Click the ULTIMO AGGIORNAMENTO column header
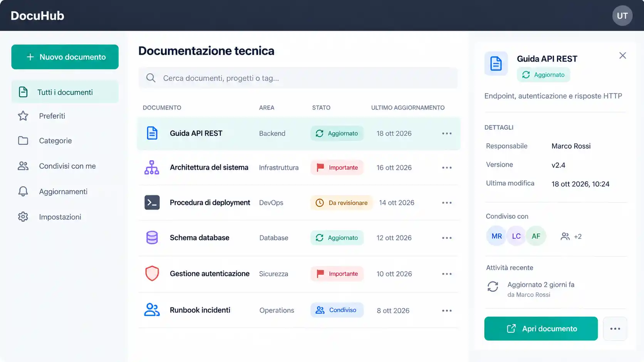Screen dimensions: 644x362 (x=408, y=108)
